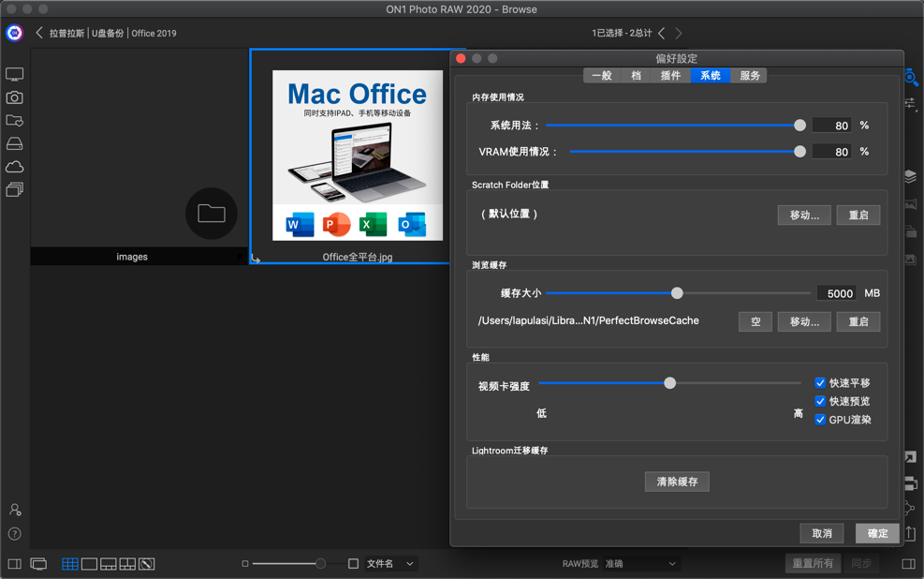Screen dimensions: 924x579
Task: Click the ON1 logo icon at top-left
Action: click(x=14, y=33)
